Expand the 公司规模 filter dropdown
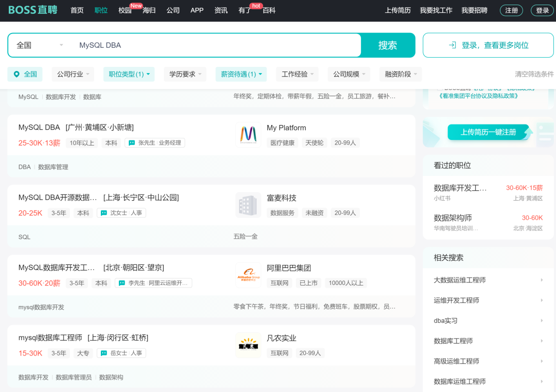This screenshot has height=392, width=556. [349, 74]
